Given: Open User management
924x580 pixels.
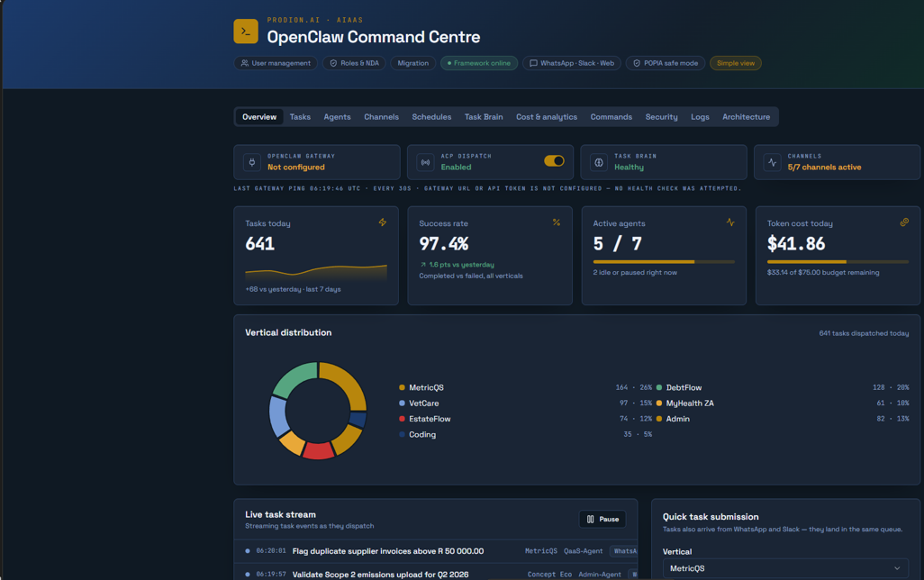Looking at the screenshot, I should coord(276,63).
